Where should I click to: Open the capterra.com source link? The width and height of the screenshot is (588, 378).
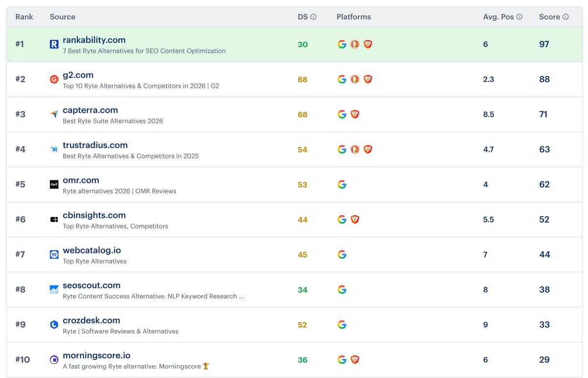tap(90, 110)
